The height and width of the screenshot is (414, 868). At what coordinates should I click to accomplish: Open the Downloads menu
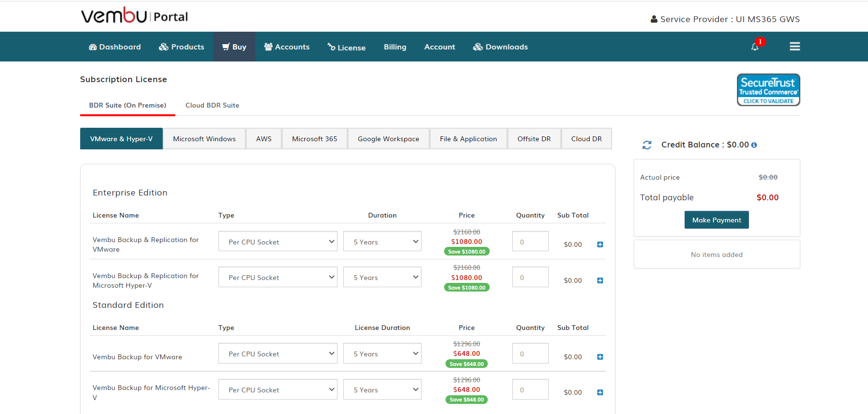pos(500,47)
